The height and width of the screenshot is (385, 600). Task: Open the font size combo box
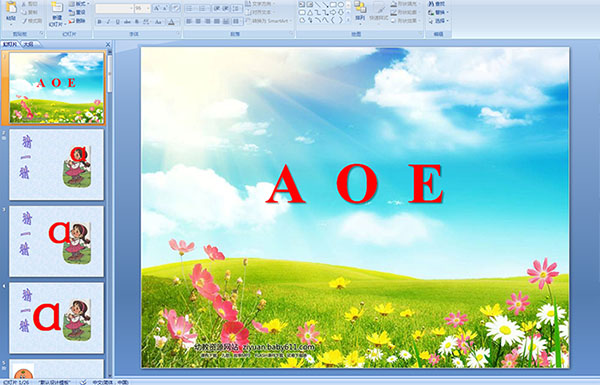pyautogui.click(x=143, y=8)
